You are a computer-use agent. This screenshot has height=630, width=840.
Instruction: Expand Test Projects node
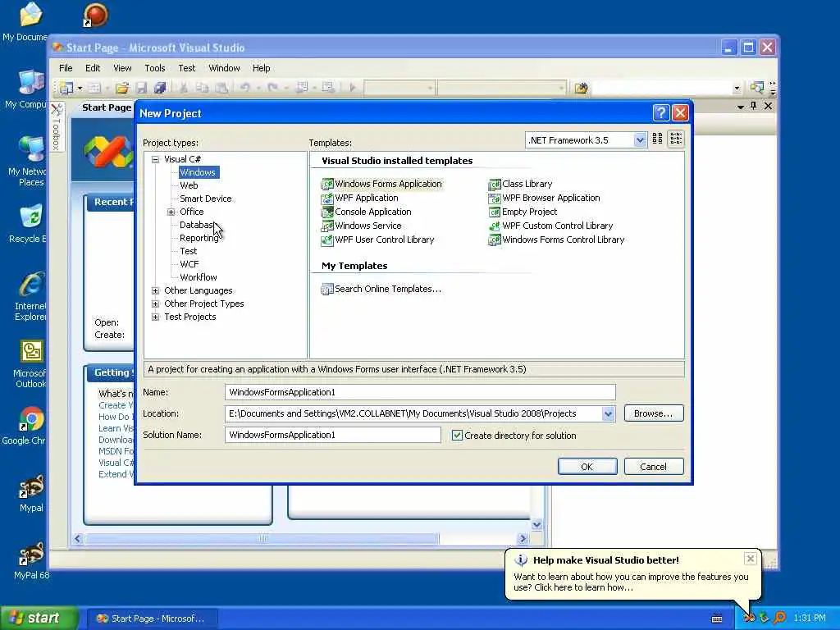[x=155, y=317]
